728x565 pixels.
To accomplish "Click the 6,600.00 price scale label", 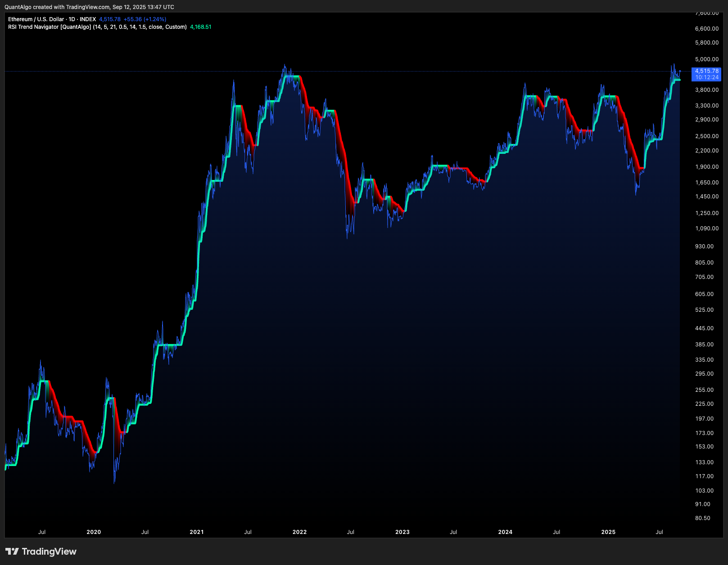I will 707,29.
